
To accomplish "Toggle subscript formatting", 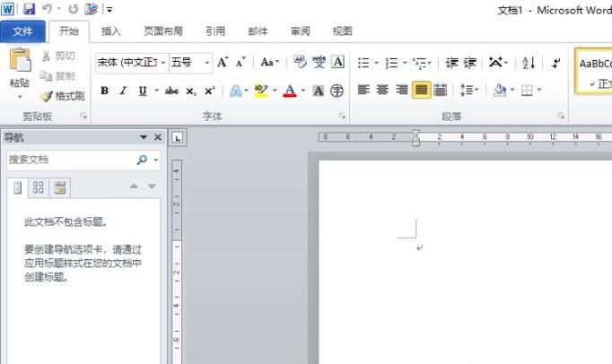I will [x=190, y=91].
